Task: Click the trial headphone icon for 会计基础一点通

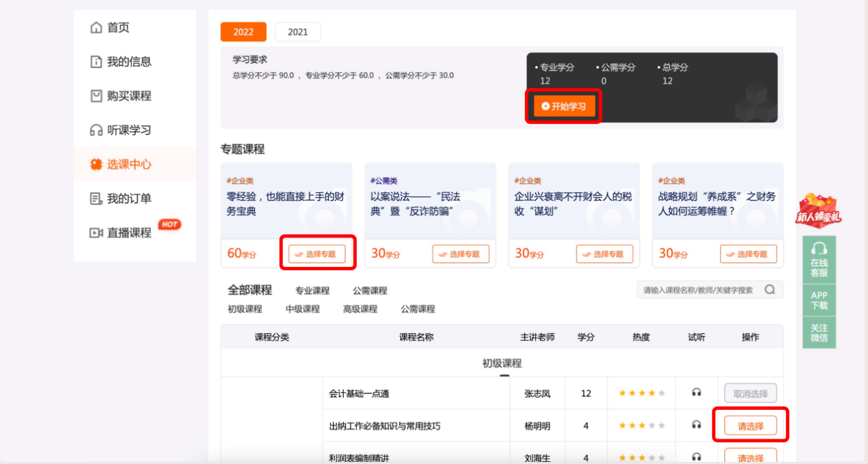Action: point(696,392)
